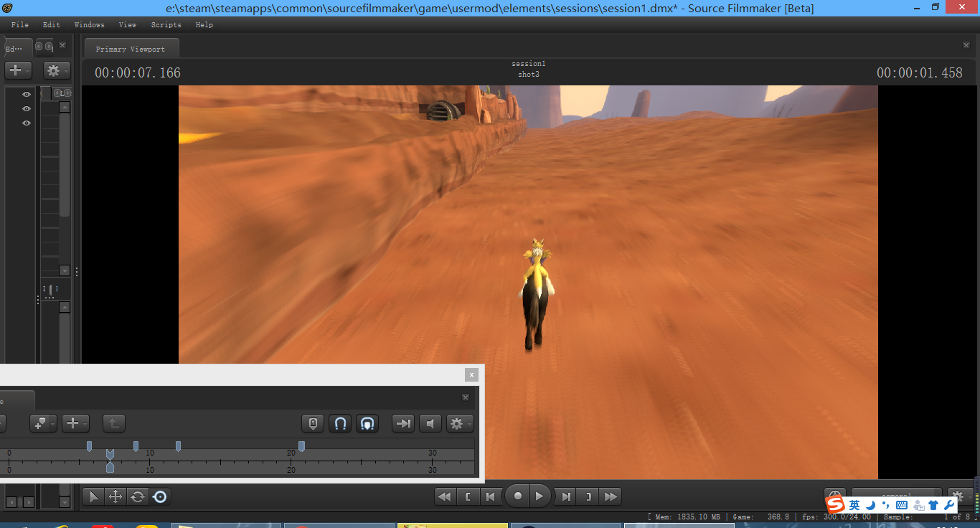Image resolution: width=980 pixels, height=528 pixels.
Task: Open the timeline gear settings dropdown
Action: [x=460, y=423]
